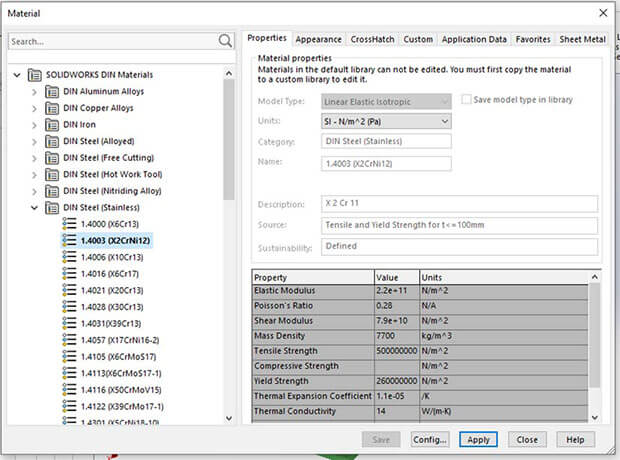Open the Custom tab
Image resolution: width=620 pixels, height=460 pixels.
[418, 40]
